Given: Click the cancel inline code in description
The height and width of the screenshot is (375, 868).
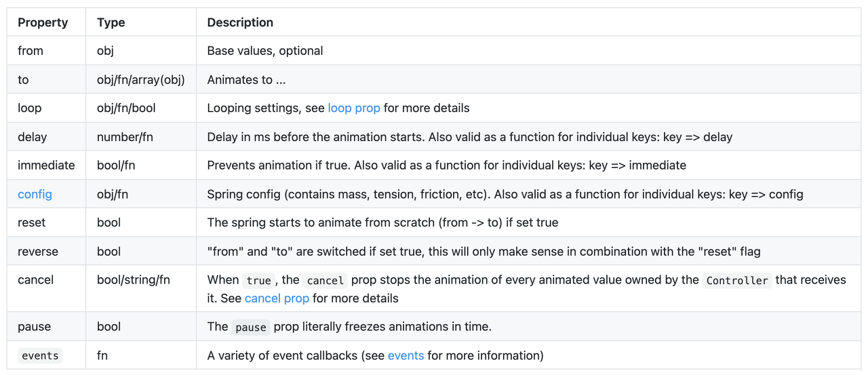Looking at the screenshot, I should point(325,280).
